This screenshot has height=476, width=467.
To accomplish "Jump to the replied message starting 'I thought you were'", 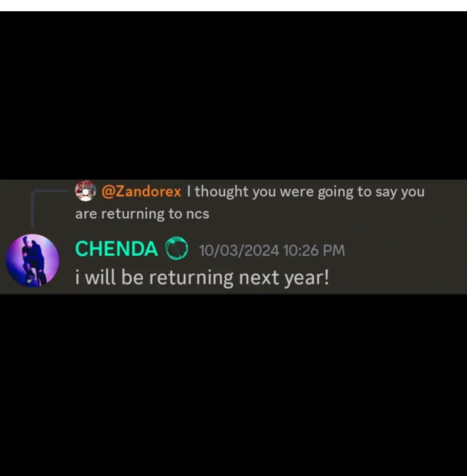I will 306,192.
